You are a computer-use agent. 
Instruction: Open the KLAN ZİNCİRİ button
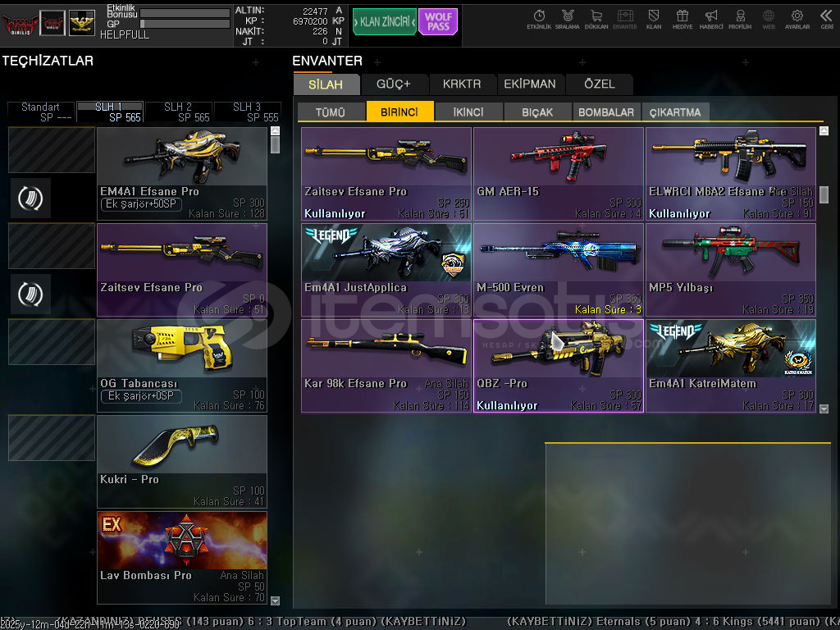click(x=385, y=22)
